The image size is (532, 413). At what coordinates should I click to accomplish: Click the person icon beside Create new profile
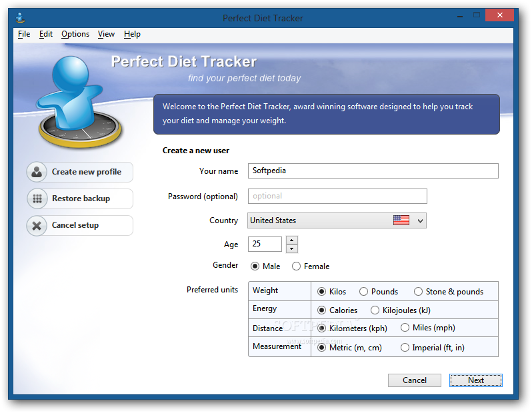pyautogui.click(x=37, y=172)
